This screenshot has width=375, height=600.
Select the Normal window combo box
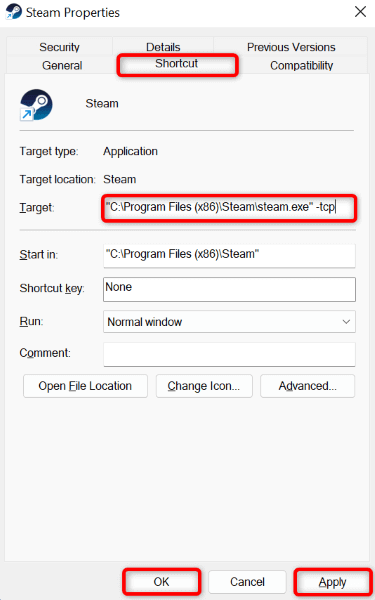(x=229, y=322)
